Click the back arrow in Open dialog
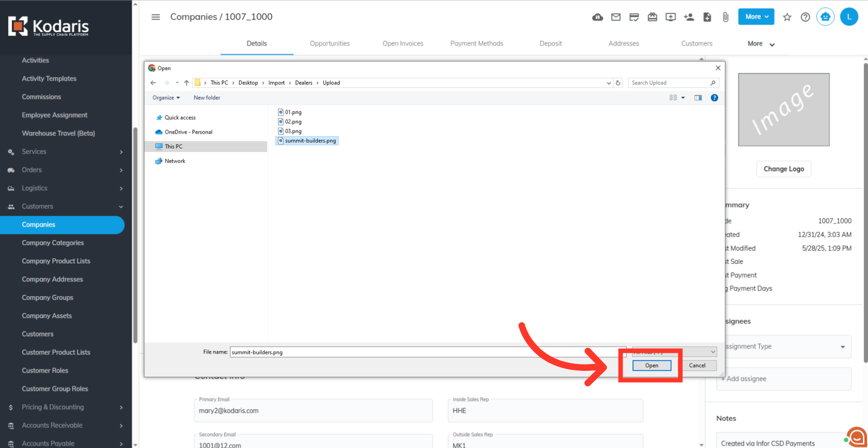 (x=153, y=83)
